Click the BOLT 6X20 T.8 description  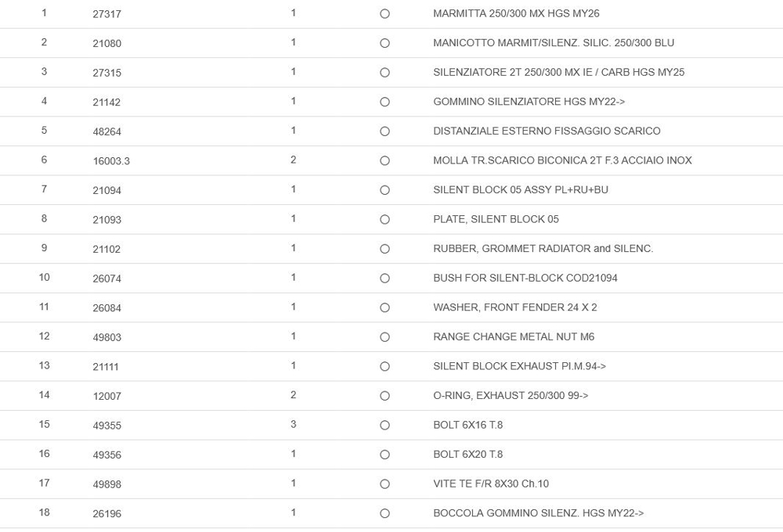[x=467, y=455]
